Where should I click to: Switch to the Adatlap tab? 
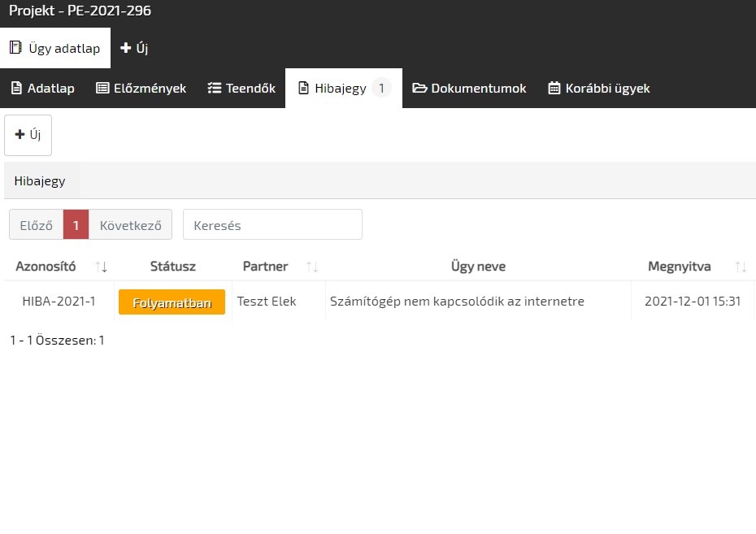pos(42,88)
